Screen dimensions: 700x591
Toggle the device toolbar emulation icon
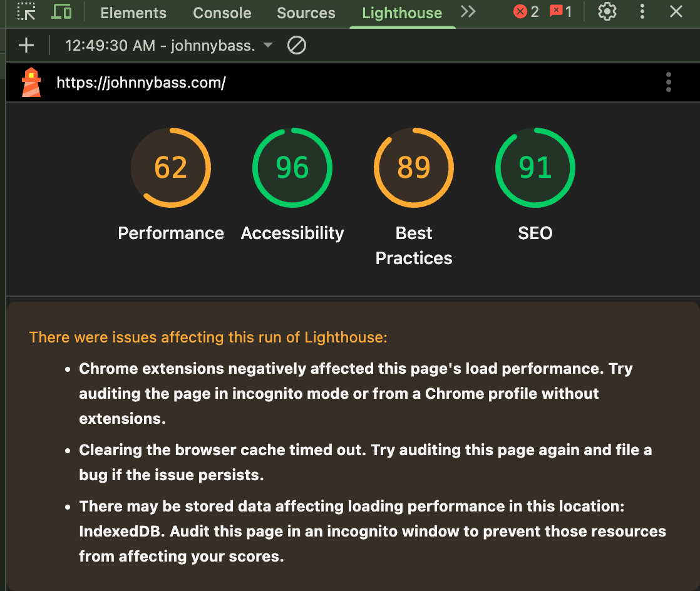pyautogui.click(x=61, y=12)
